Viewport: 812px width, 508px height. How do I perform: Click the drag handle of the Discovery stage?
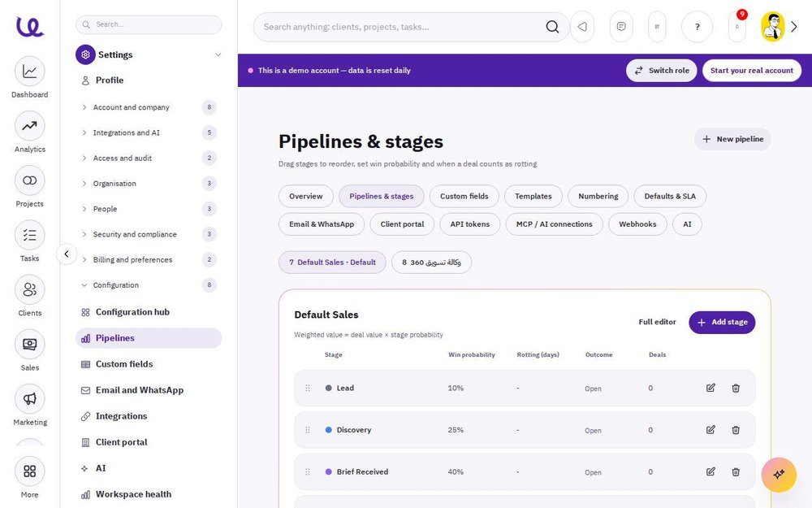(x=308, y=430)
